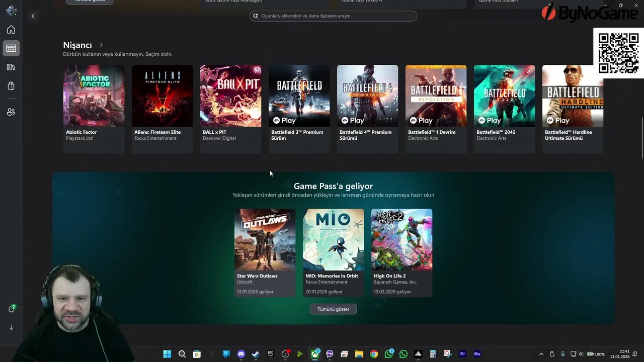This screenshot has width=644, height=362.
Task: Open the downloads queue icon
Action: click(11, 327)
